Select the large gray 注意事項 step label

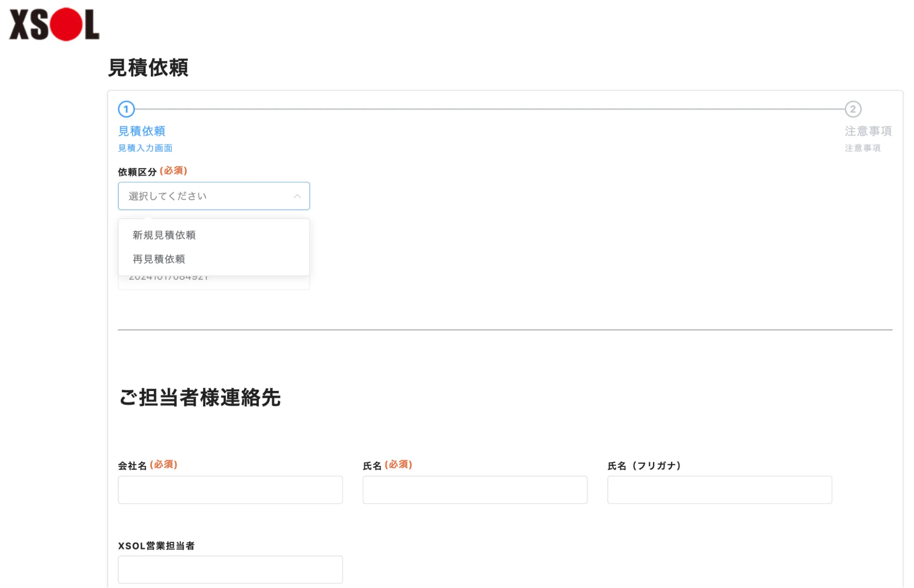tap(868, 131)
